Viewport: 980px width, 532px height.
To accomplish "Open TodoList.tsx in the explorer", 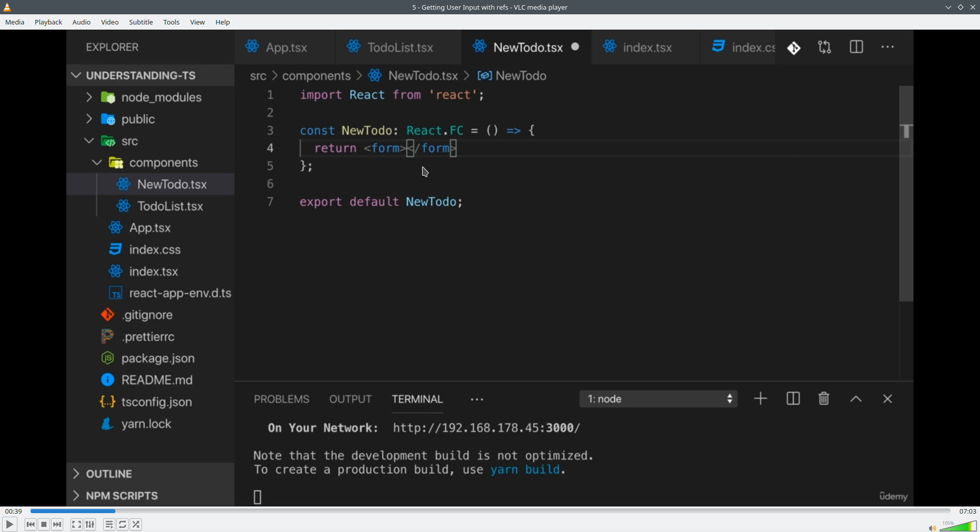I will point(151,206).
